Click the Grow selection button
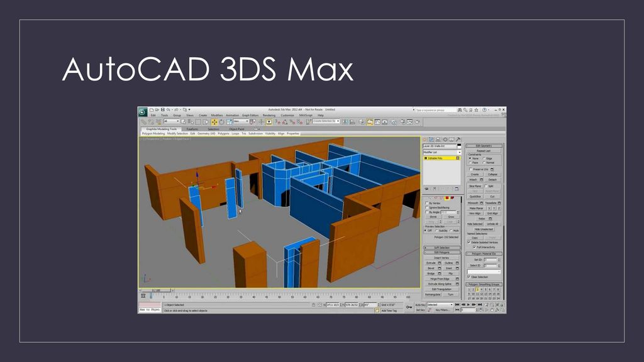This screenshot has height=362, width=644. [451, 217]
